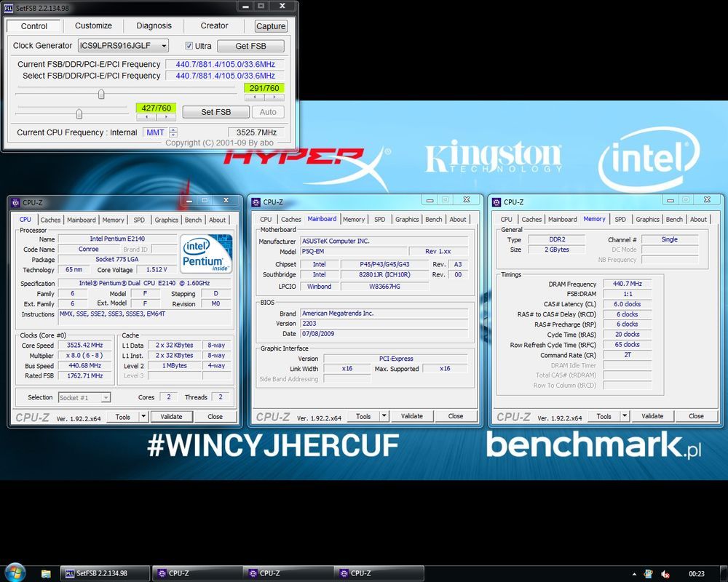728x582 pixels.
Task: Open Mainboard tab in right CPU-Z window
Action: point(562,220)
